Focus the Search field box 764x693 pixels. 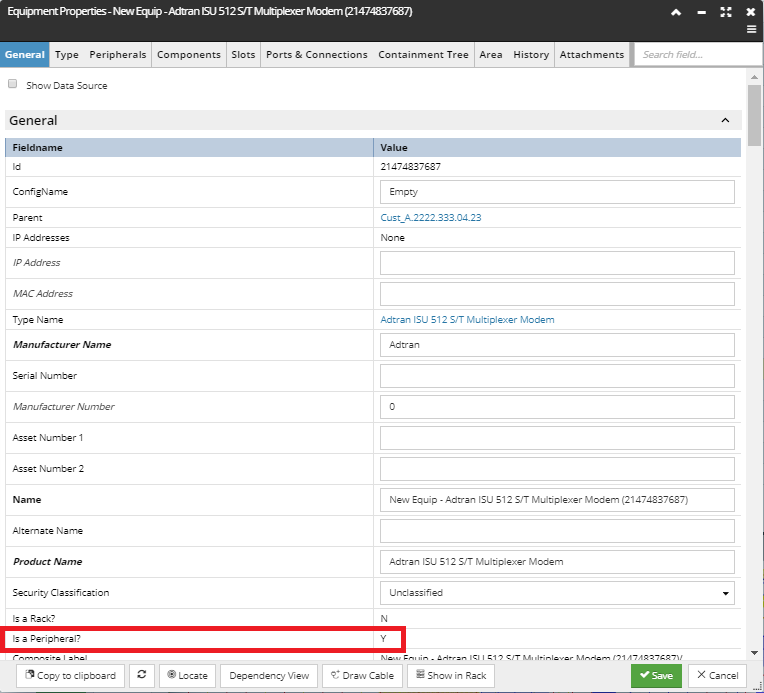coord(698,55)
